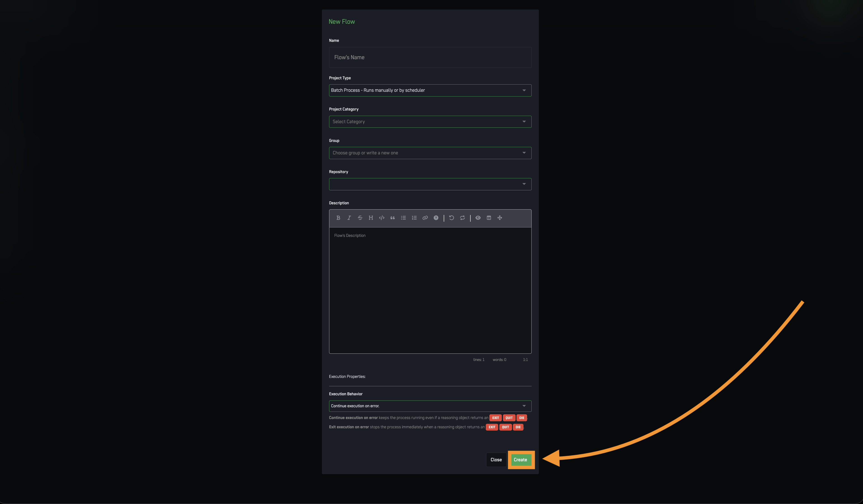Insert a heading via the H icon
Image resolution: width=863 pixels, height=504 pixels.
point(371,218)
